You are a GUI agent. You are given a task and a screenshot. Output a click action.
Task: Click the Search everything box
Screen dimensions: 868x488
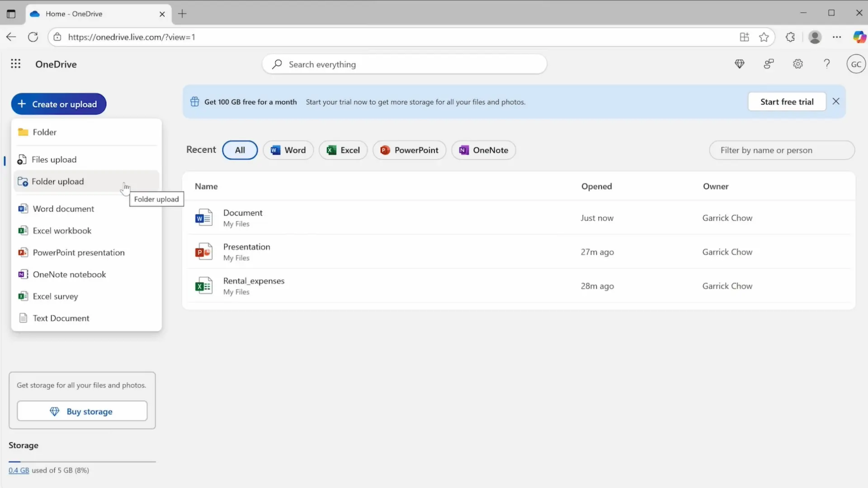tap(405, 64)
